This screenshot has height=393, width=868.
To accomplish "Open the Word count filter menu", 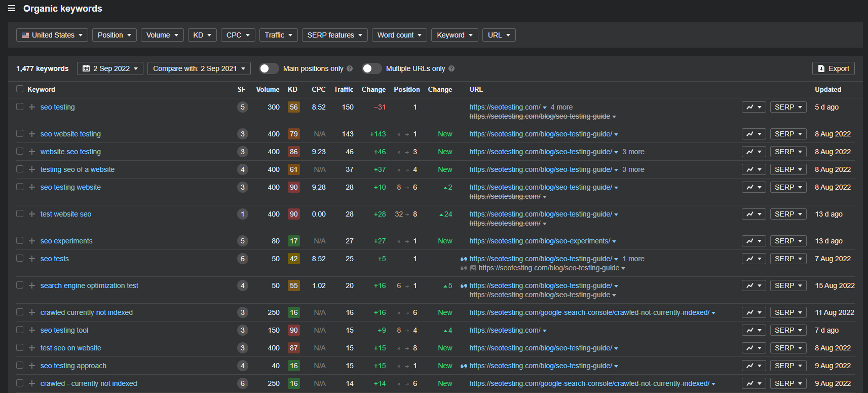I will click(399, 35).
